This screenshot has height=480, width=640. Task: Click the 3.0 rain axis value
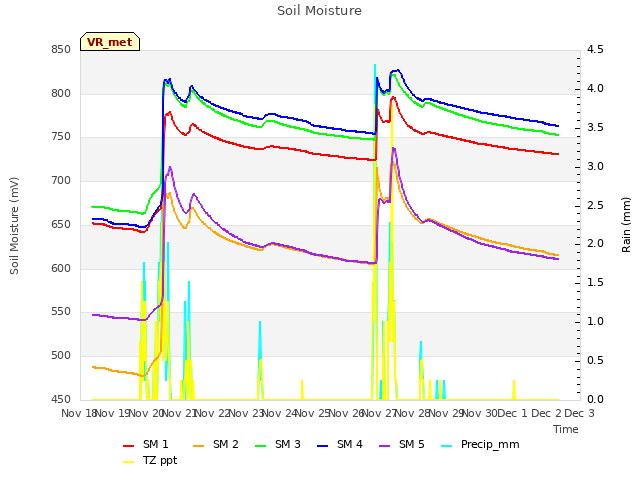coord(595,166)
